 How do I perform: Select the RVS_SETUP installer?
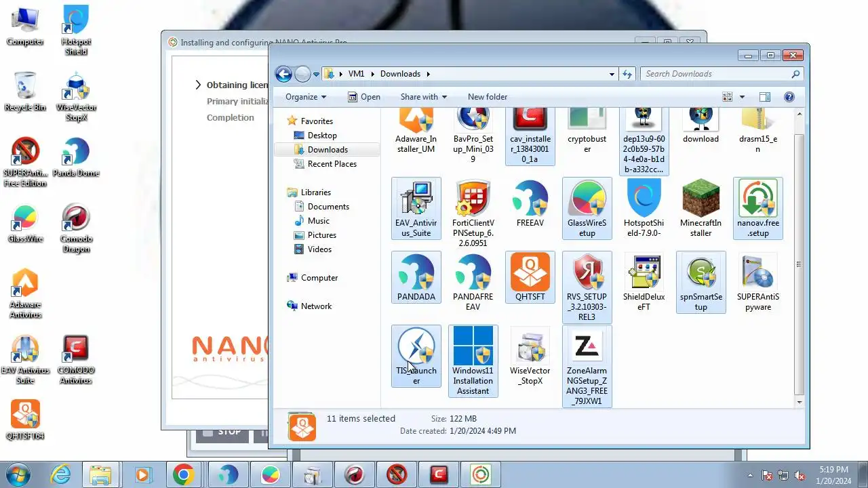click(587, 287)
